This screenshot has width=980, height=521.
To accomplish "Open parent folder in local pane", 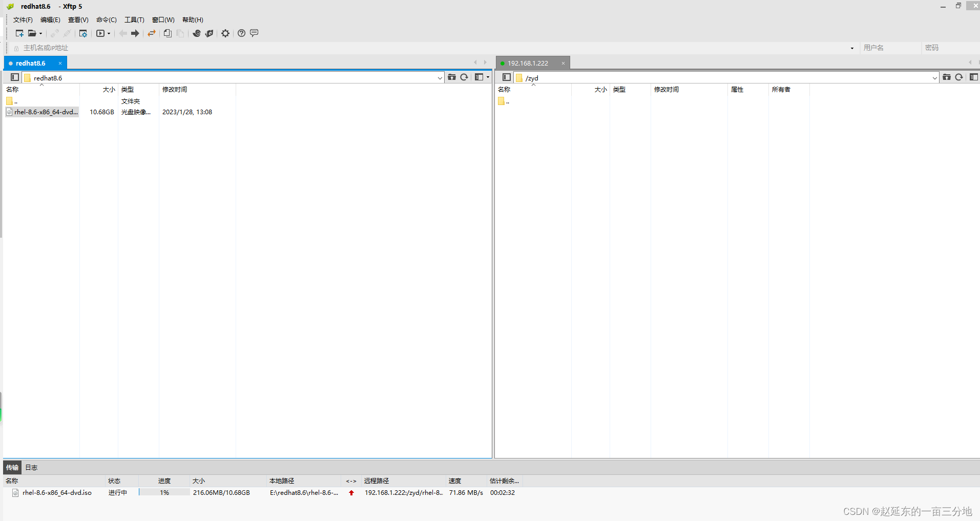I will (x=12, y=101).
